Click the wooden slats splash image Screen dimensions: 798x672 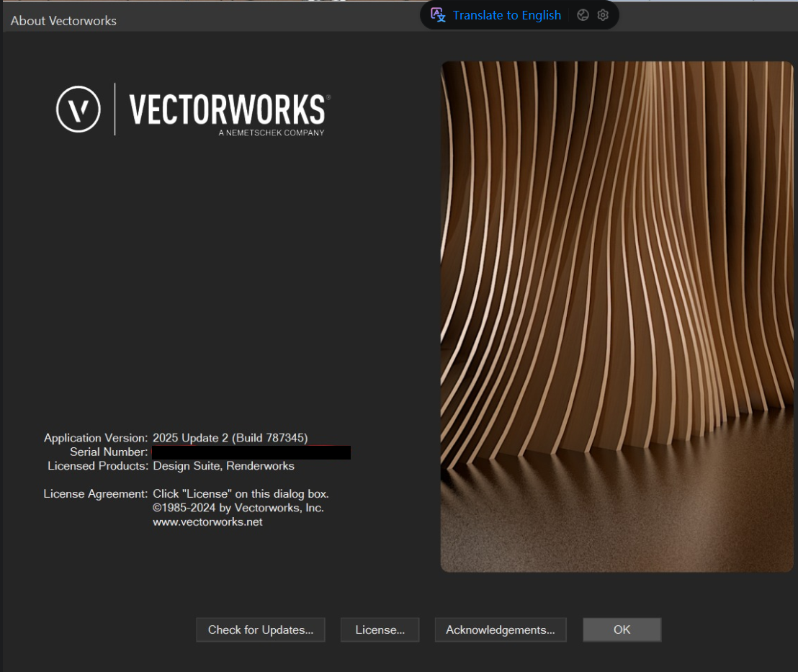(617, 317)
